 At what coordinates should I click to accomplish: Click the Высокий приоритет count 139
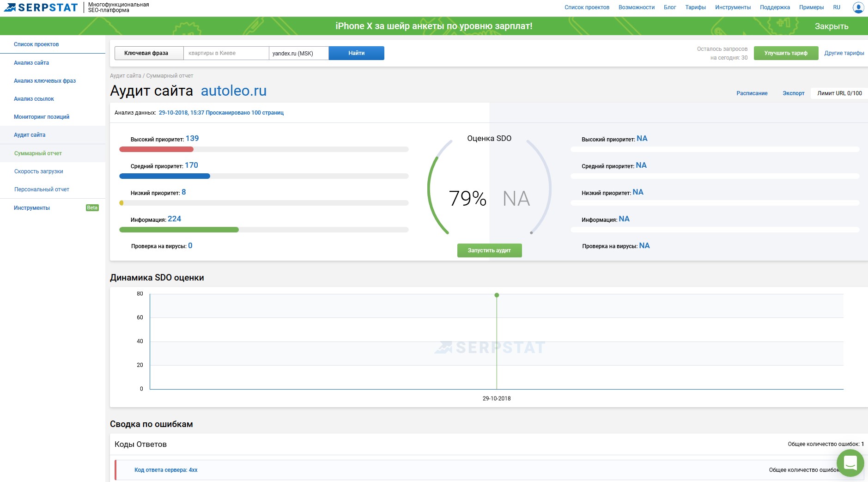[192, 139]
